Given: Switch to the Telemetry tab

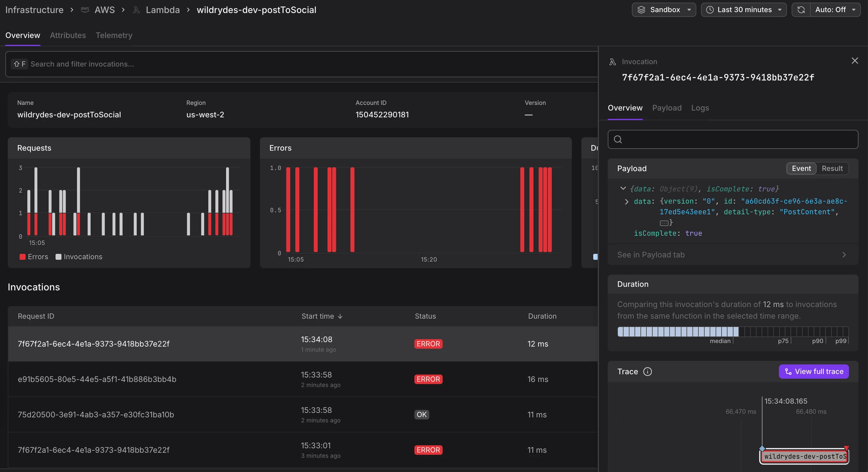Looking at the screenshot, I should coord(114,35).
